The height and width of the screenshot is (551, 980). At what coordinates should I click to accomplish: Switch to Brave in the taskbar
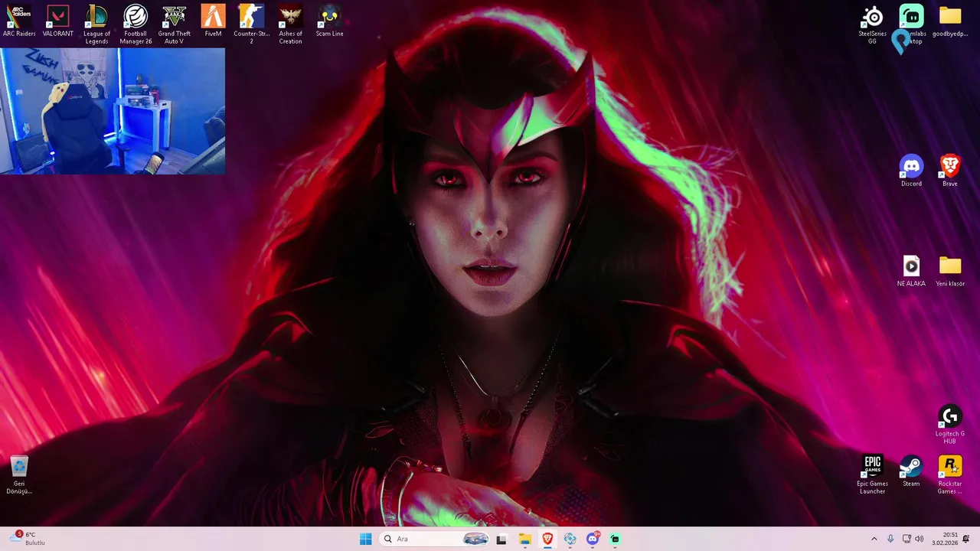[x=547, y=539]
